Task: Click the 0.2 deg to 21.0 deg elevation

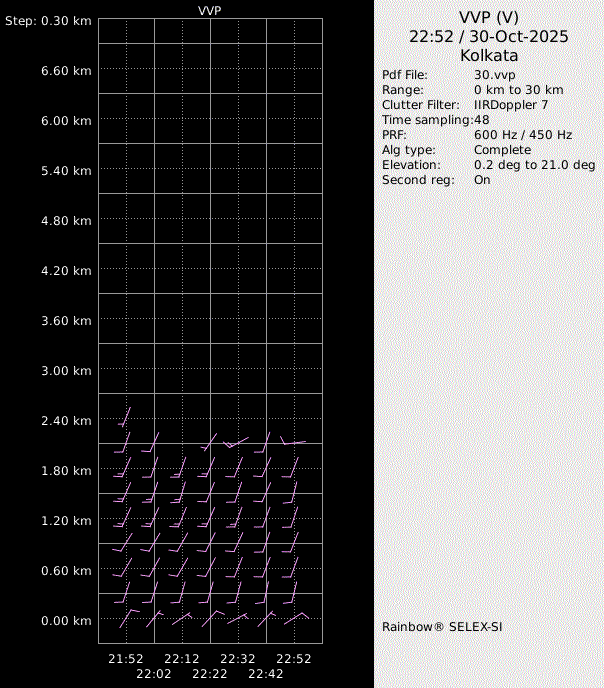Action: [534, 165]
